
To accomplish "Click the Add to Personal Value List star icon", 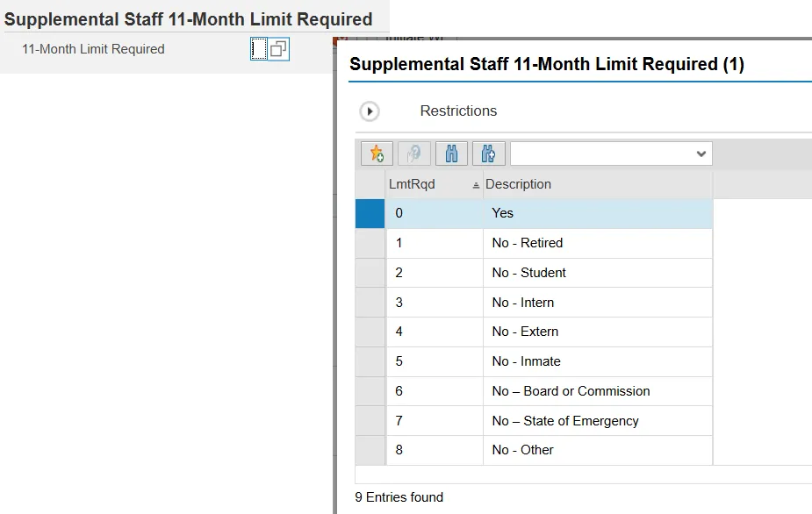I will tap(377, 153).
